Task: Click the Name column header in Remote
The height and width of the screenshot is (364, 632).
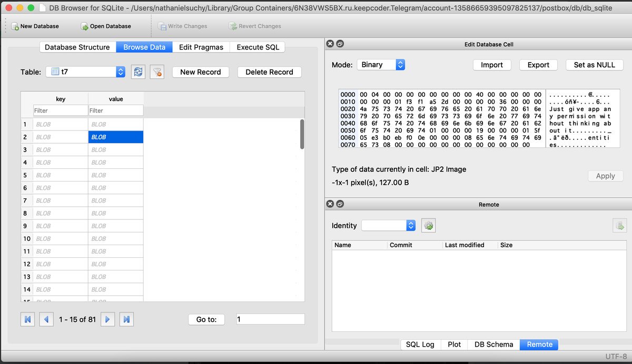Action: [x=359, y=245]
